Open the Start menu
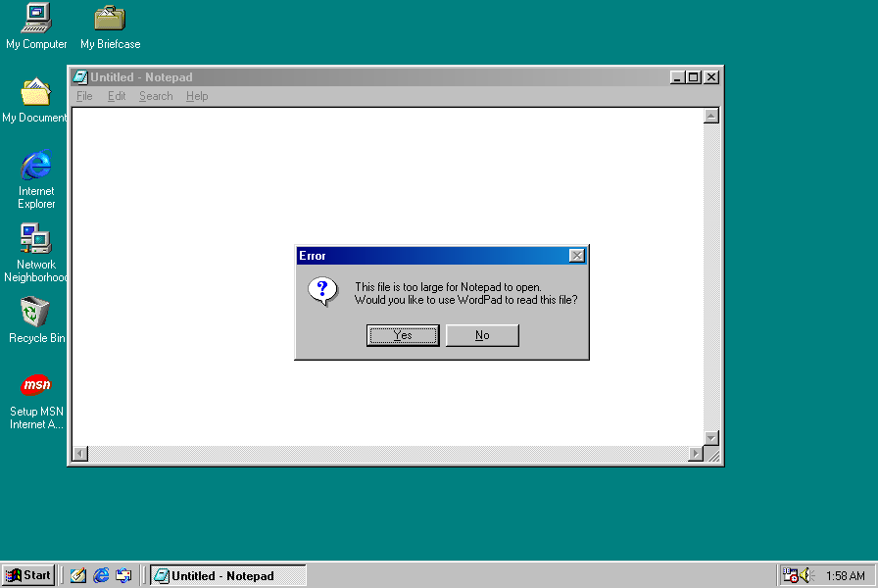The height and width of the screenshot is (588, 878). (28, 575)
